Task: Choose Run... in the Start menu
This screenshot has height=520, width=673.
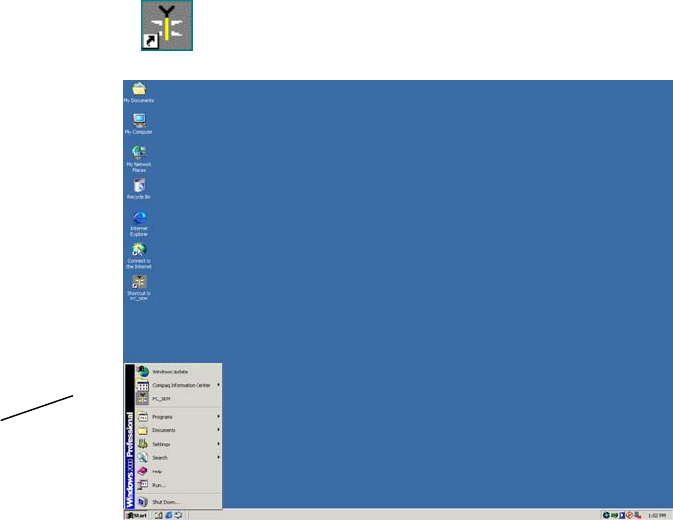Action: point(179,485)
